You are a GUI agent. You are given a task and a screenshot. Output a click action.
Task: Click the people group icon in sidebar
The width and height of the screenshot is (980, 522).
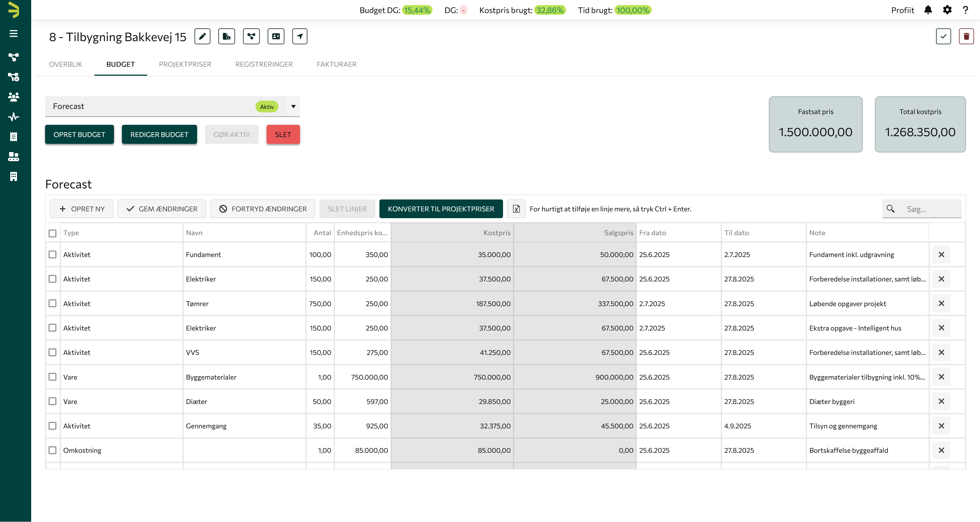14,97
